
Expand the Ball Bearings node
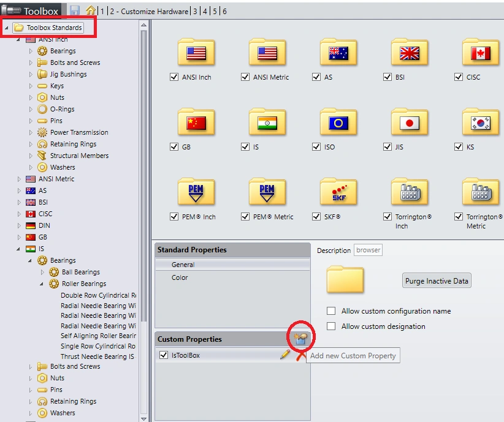[x=42, y=272]
